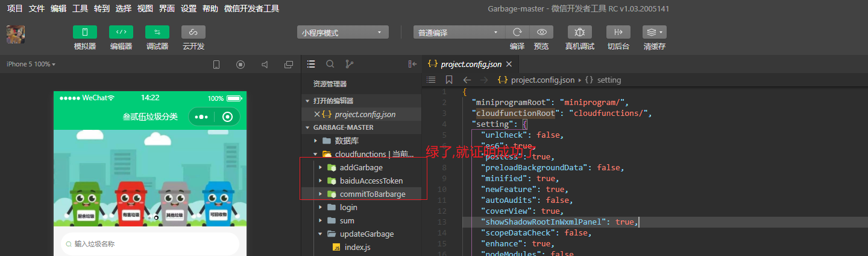This screenshot has width=868, height=256.
Task: Toggle the Debugger panel button
Action: point(157,32)
